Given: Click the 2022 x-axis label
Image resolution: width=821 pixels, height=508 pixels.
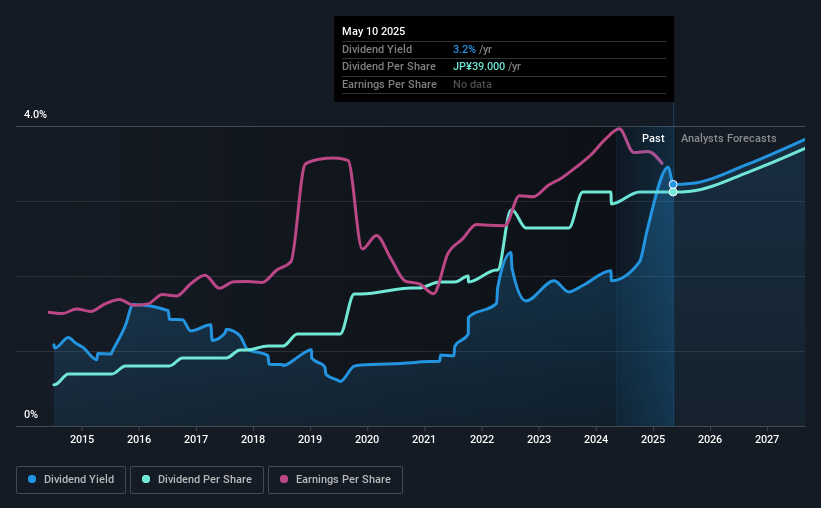Looking at the screenshot, I should 482,439.
